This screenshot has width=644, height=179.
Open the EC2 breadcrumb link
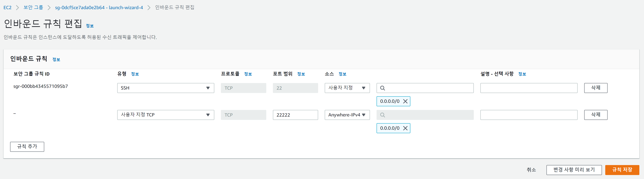(x=7, y=7)
